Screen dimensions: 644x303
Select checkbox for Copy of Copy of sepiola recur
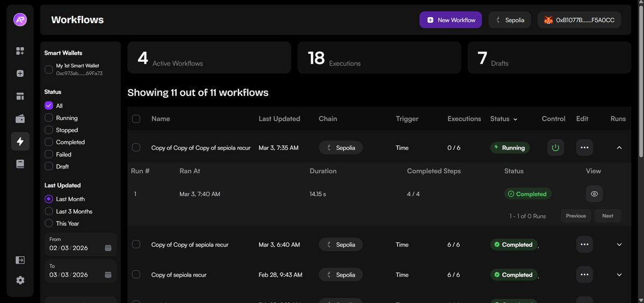pos(136,245)
